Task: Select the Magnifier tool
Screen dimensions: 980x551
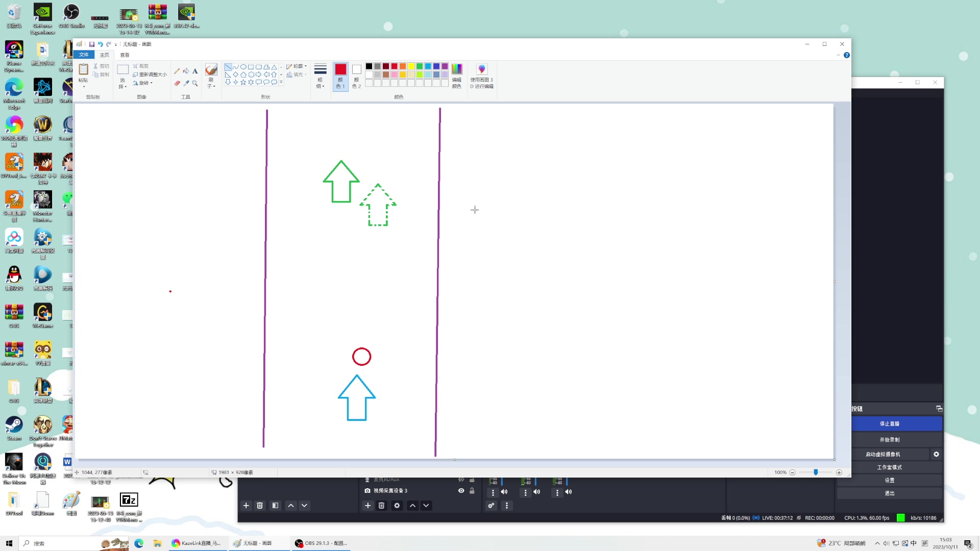Action: point(195,83)
